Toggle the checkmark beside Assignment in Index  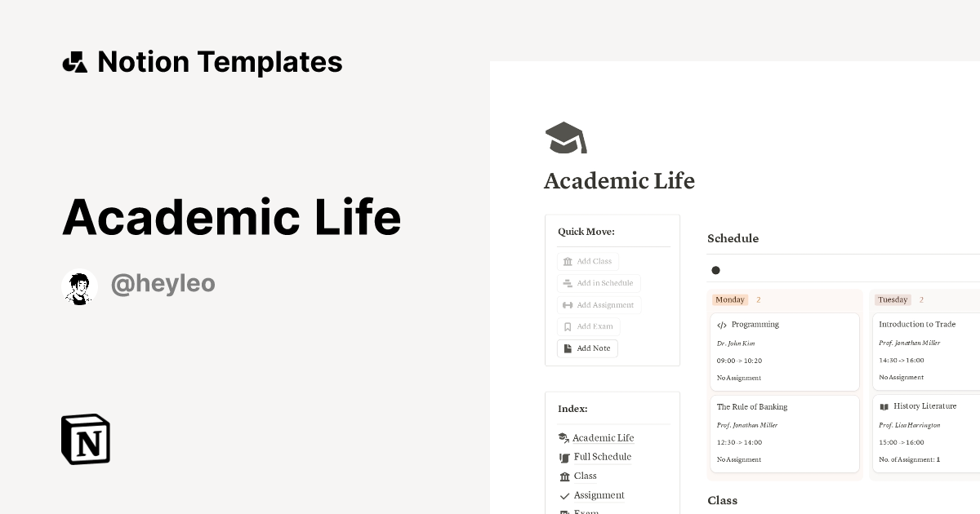point(564,495)
